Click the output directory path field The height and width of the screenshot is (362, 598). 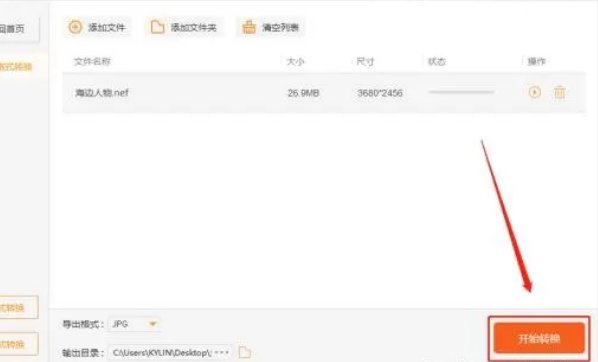pyautogui.click(x=170, y=352)
